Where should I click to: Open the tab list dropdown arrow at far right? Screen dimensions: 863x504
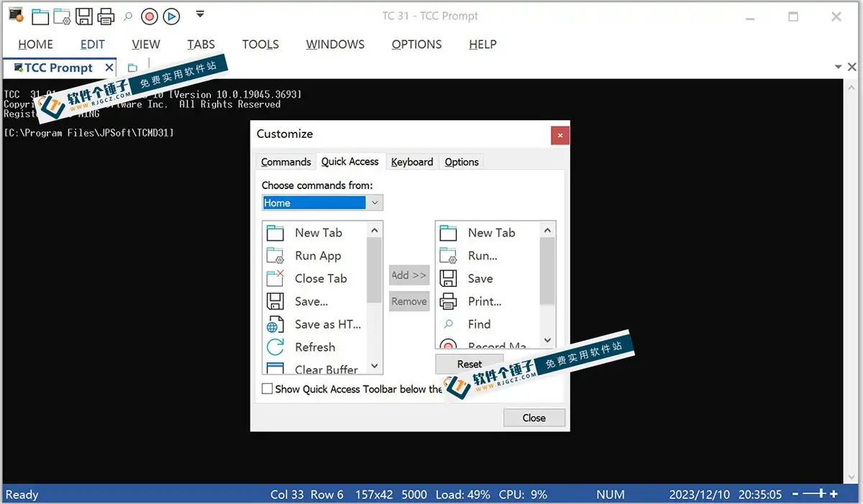pyautogui.click(x=839, y=67)
